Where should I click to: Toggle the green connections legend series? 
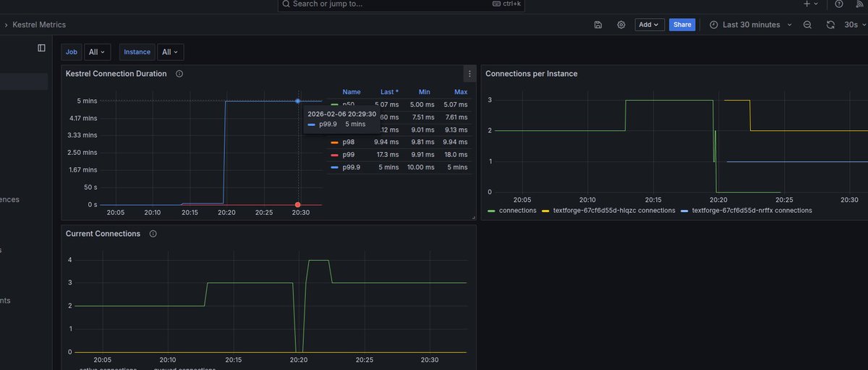click(518, 211)
